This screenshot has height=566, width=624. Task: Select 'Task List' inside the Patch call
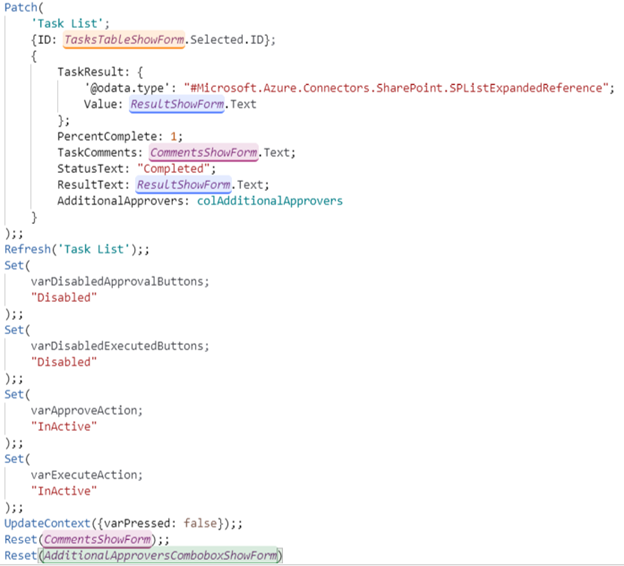(x=68, y=23)
